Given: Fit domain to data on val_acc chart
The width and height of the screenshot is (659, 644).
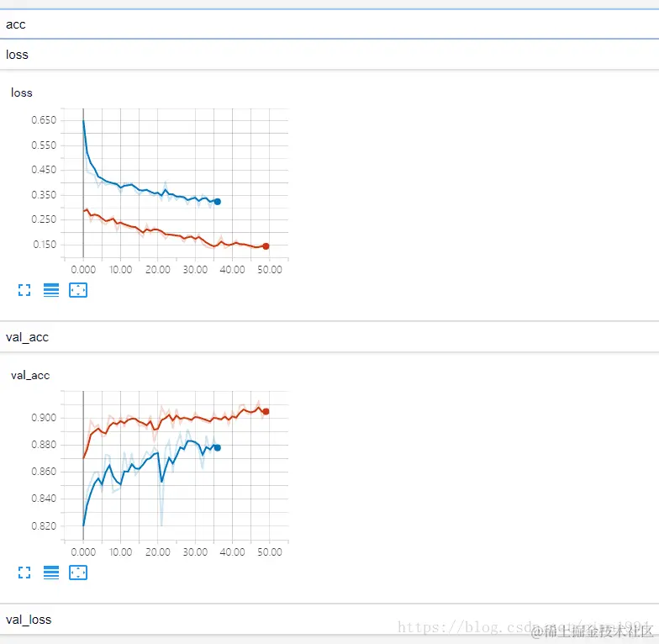Looking at the screenshot, I should click(x=78, y=573).
